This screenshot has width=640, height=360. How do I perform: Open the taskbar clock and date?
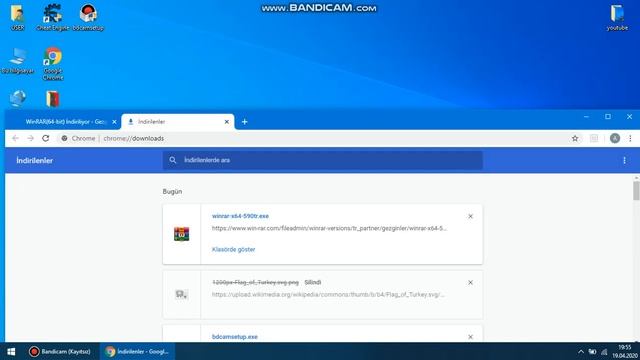tap(624, 351)
